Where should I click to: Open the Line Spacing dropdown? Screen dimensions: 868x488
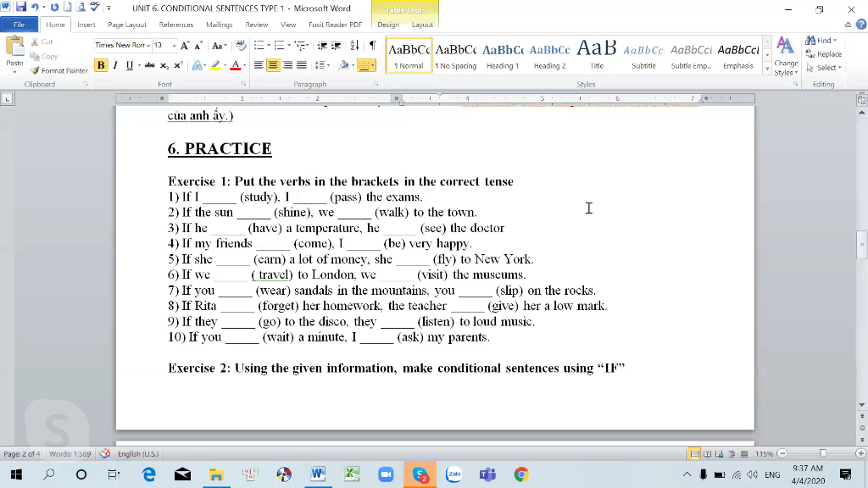pyautogui.click(x=322, y=65)
